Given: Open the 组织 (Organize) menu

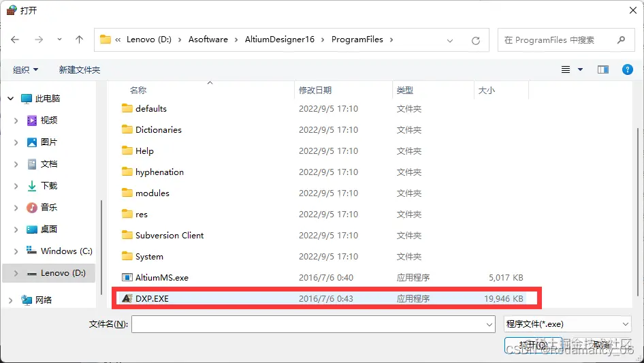Looking at the screenshot, I should click(25, 70).
